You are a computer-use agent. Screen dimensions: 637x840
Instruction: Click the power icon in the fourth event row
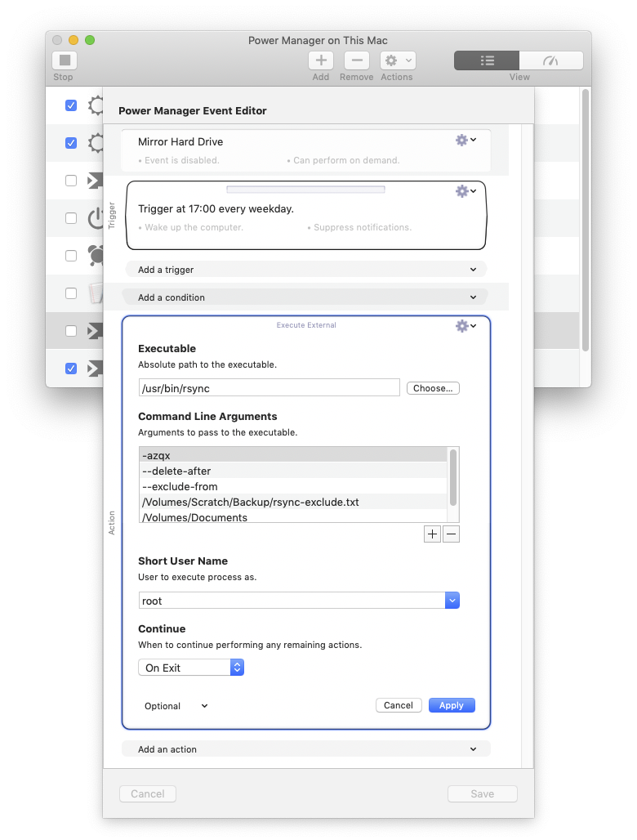pyautogui.click(x=96, y=218)
